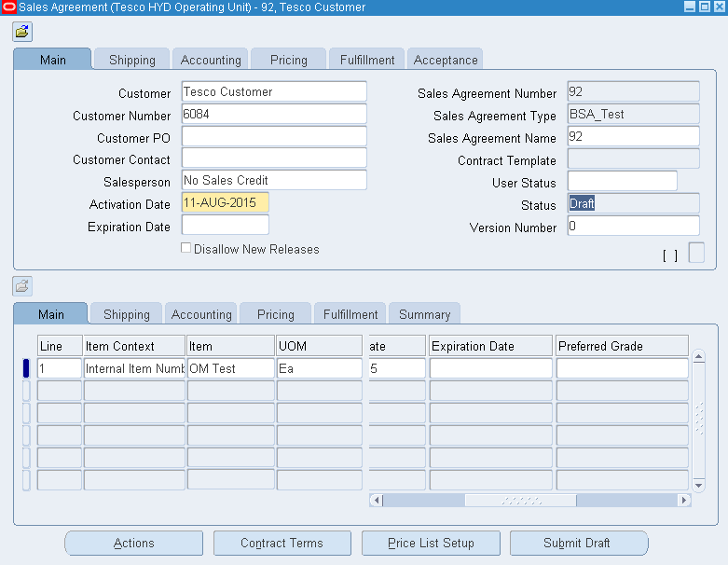Click the UOM column header

click(x=320, y=346)
